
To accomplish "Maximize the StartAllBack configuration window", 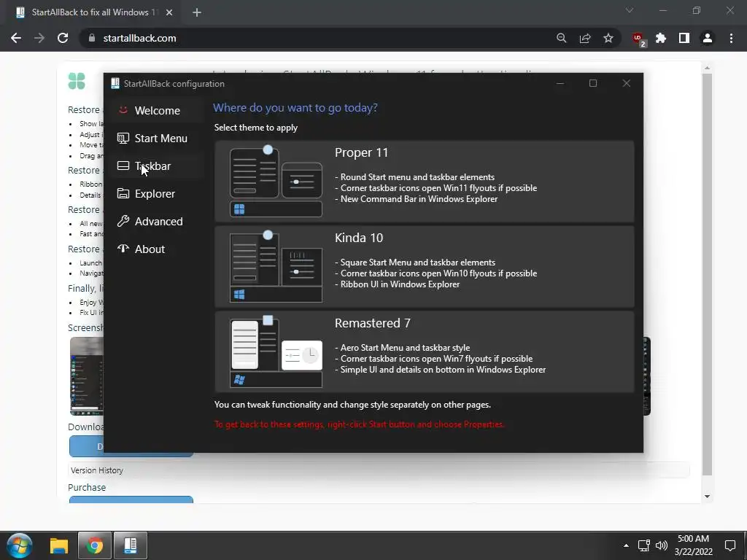I will point(593,83).
